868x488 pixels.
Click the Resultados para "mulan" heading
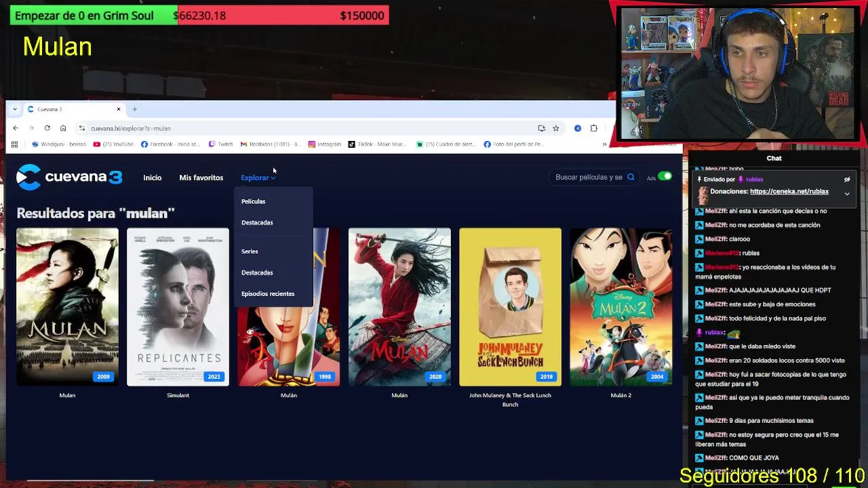click(x=96, y=213)
